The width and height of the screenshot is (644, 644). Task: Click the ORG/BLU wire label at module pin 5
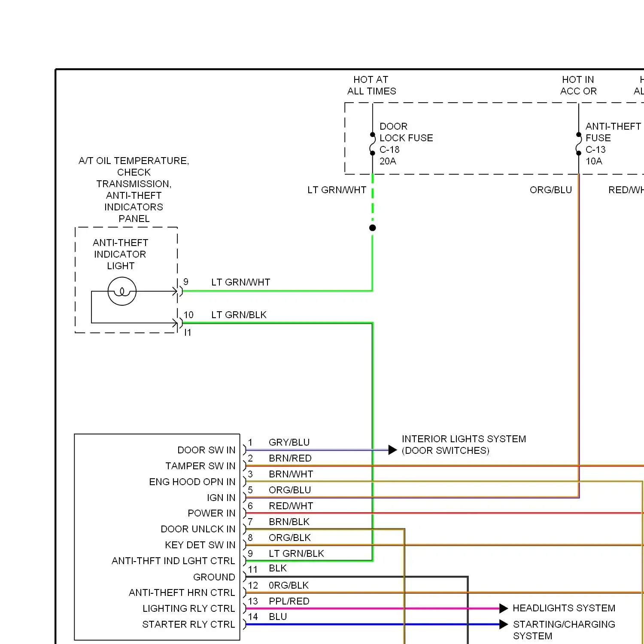pyautogui.click(x=290, y=490)
